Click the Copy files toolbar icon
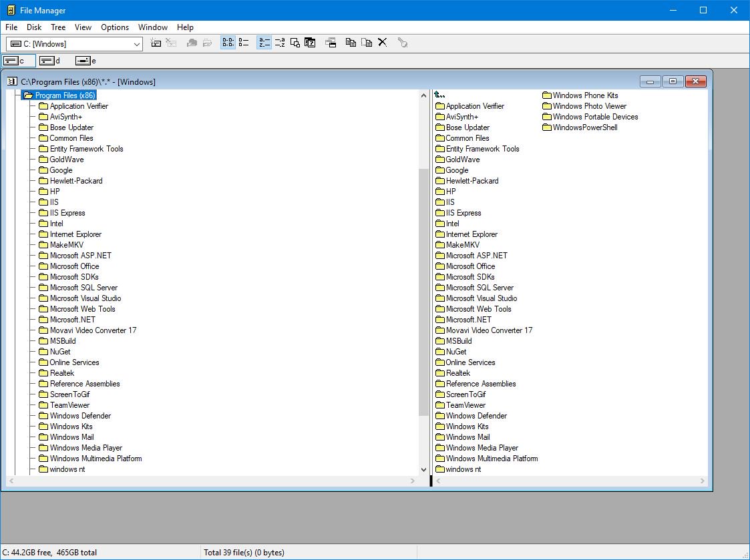 tap(351, 43)
